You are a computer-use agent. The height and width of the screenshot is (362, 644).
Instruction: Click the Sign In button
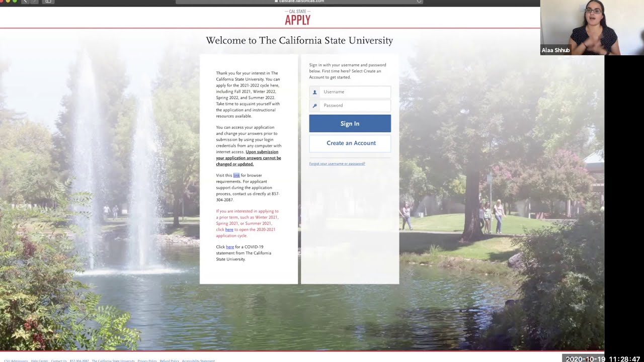[x=350, y=124]
